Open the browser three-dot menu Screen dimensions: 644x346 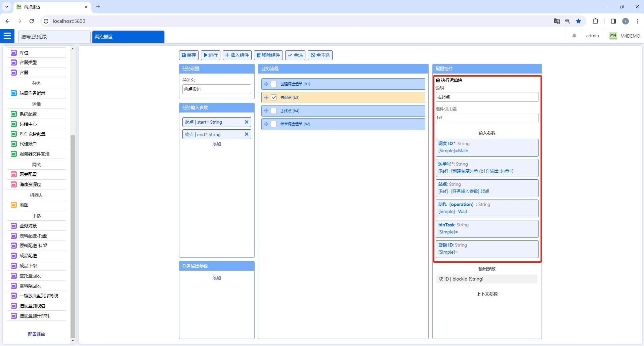[x=637, y=21]
